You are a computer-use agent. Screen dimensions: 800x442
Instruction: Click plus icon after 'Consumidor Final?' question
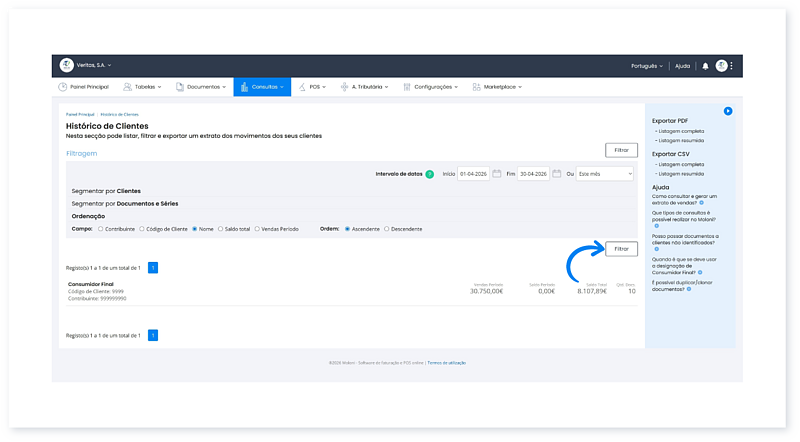(x=700, y=273)
